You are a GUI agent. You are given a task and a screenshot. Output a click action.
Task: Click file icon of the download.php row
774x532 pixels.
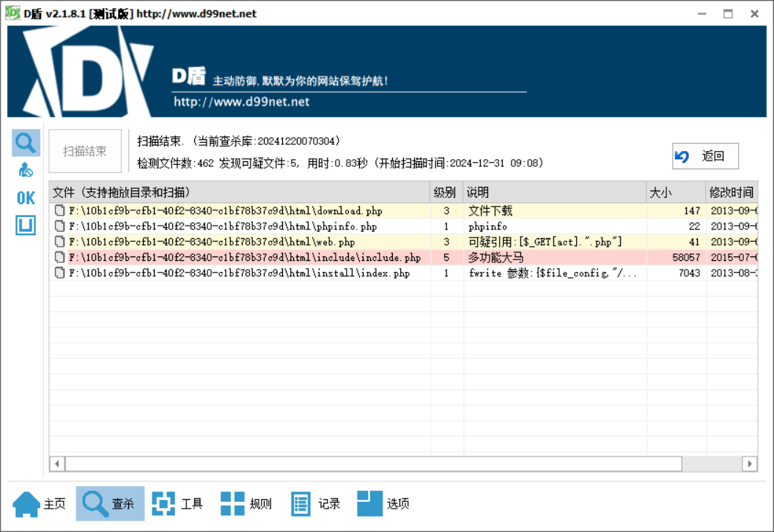(59, 211)
